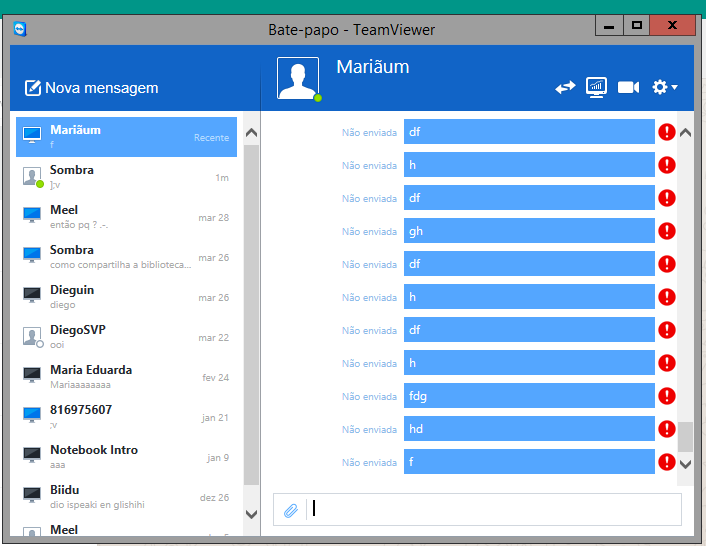The height and width of the screenshot is (546, 706).
Task: Start remote control with monitor icon
Action: click(x=596, y=87)
